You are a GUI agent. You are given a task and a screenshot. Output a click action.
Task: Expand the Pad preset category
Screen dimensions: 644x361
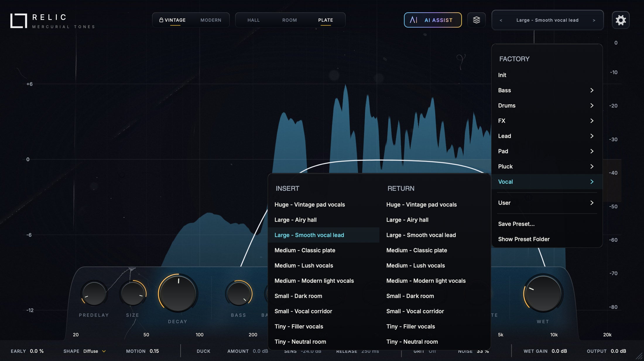(547, 151)
